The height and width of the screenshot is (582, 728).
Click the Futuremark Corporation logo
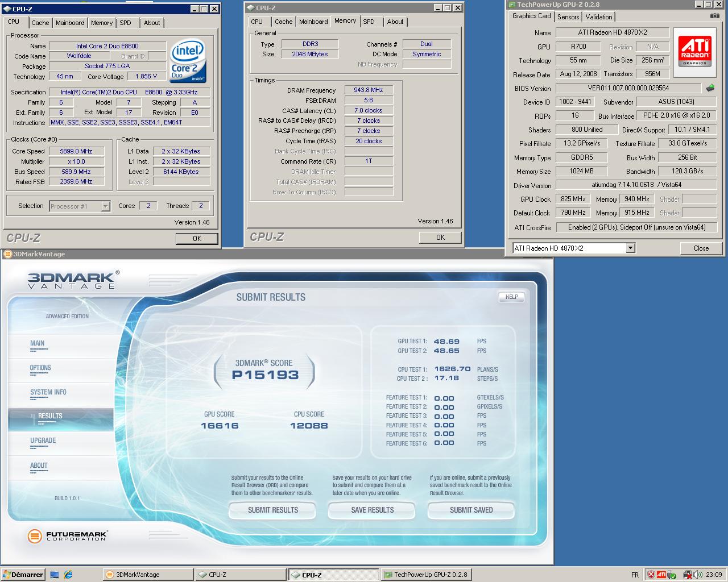[67, 535]
